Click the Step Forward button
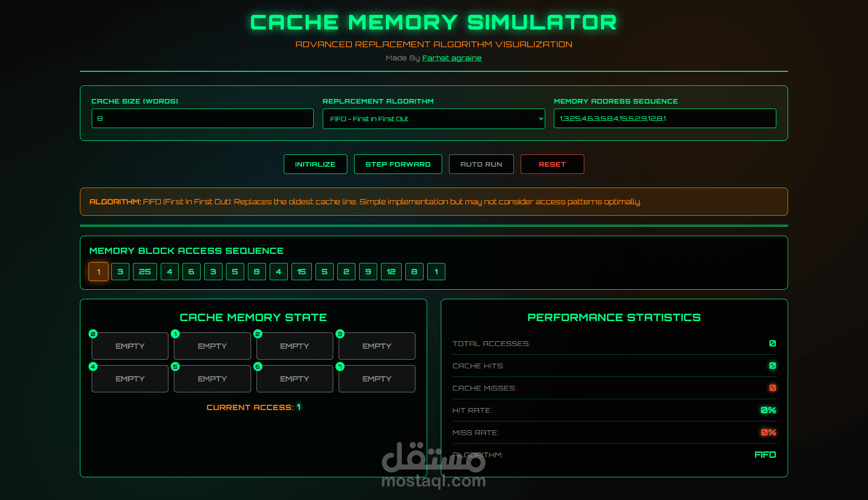The height and width of the screenshot is (500, 868). point(398,164)
